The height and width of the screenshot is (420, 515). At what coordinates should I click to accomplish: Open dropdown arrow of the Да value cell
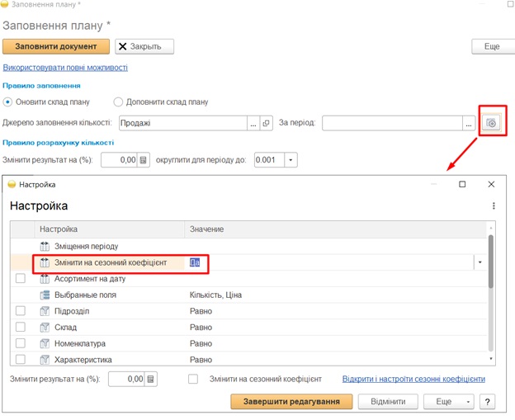tap(480, 262)
